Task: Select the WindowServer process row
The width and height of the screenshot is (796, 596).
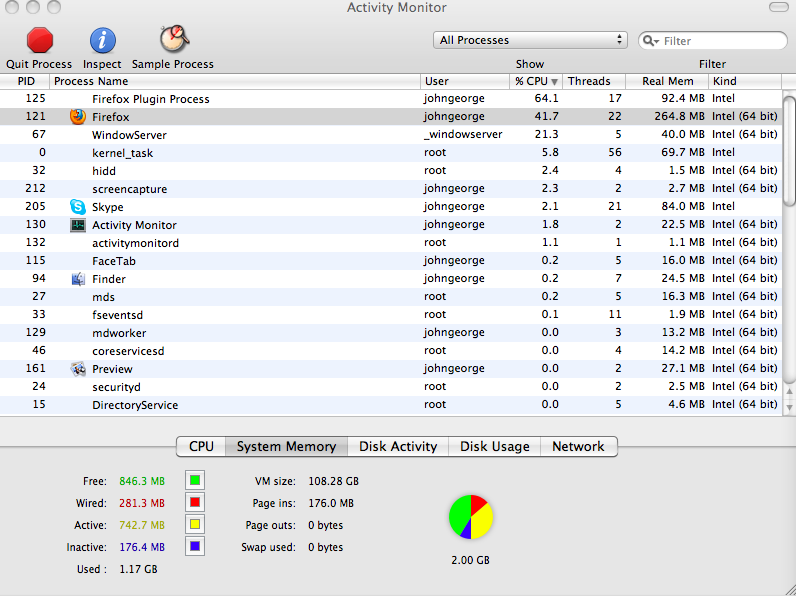Action: (x=391, y=135)
